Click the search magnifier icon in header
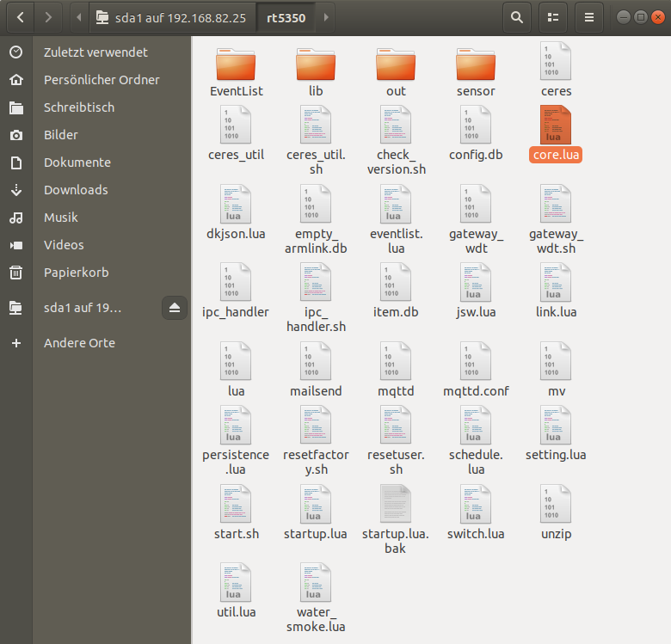Screen dimensions: 671x644 click(516, 17)
